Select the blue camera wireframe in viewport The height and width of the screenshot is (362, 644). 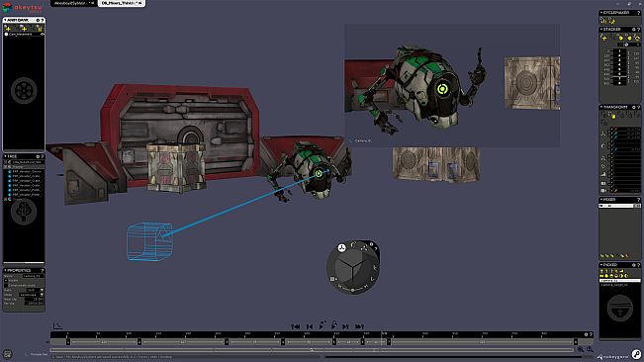pyautogui.click(x=149, y=241)
